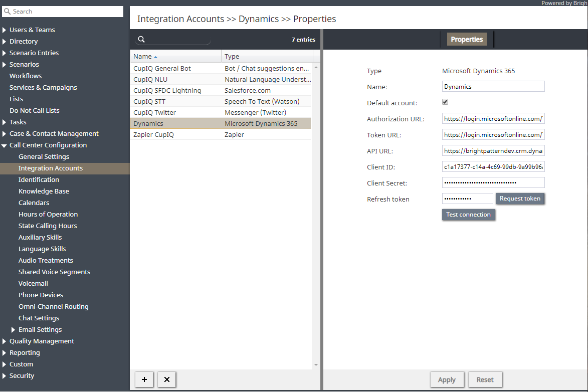588x392 pixels.
Task: Sort by the Type column header
Action: pos(267,56)
